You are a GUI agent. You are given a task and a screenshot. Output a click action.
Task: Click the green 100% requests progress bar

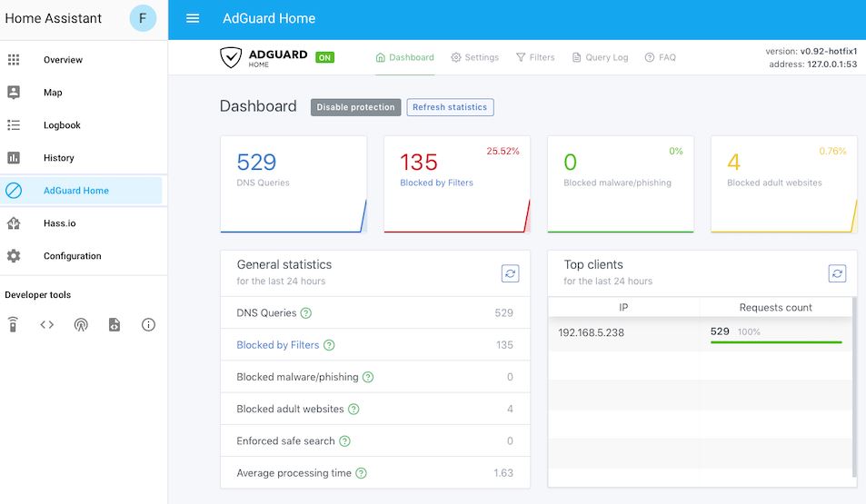[776, 342]
